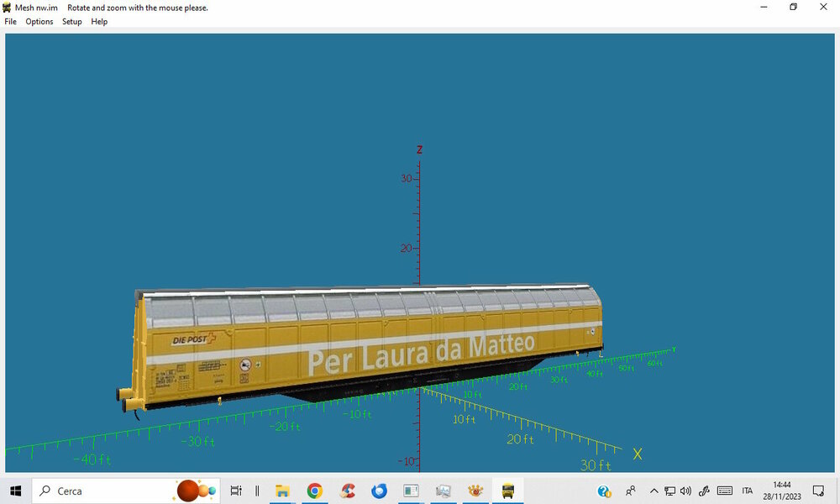The height and width of the screenshot is (504, 840).
Task: Open the taskbar app with the newspaper-like icon
Action: coord(411,491)
